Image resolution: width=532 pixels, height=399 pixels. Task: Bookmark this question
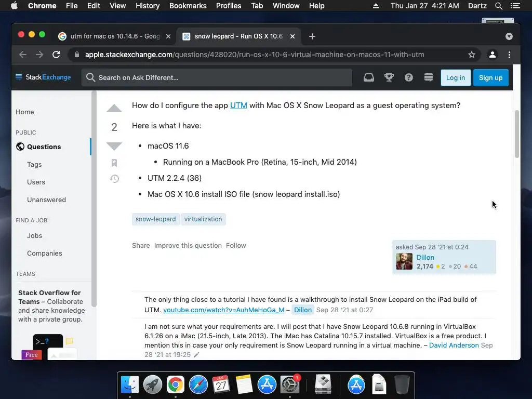114,163
